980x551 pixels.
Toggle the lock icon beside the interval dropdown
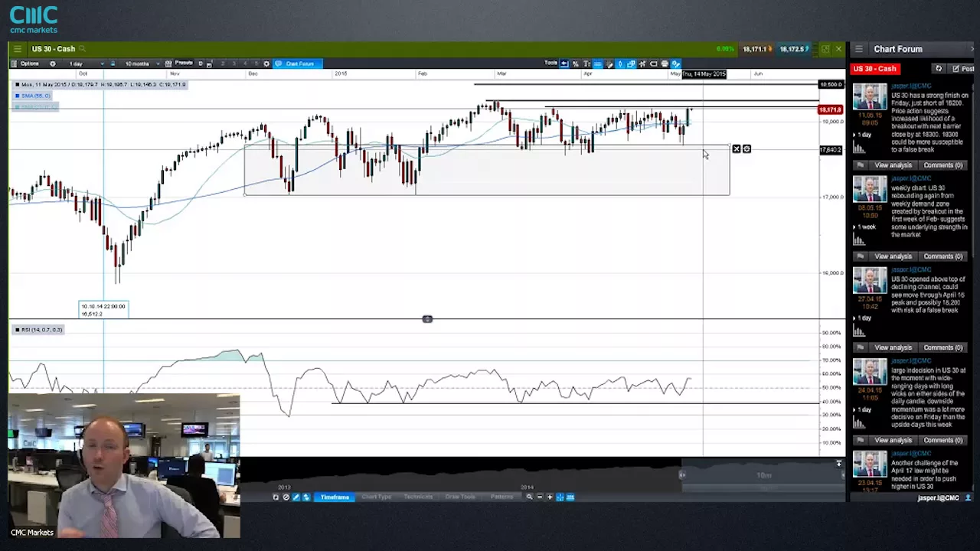point(113,64)
